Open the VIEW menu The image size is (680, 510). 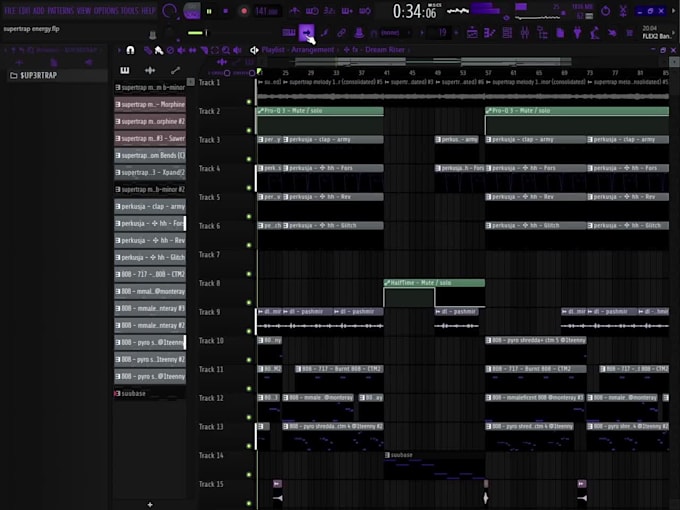(84, 11)
